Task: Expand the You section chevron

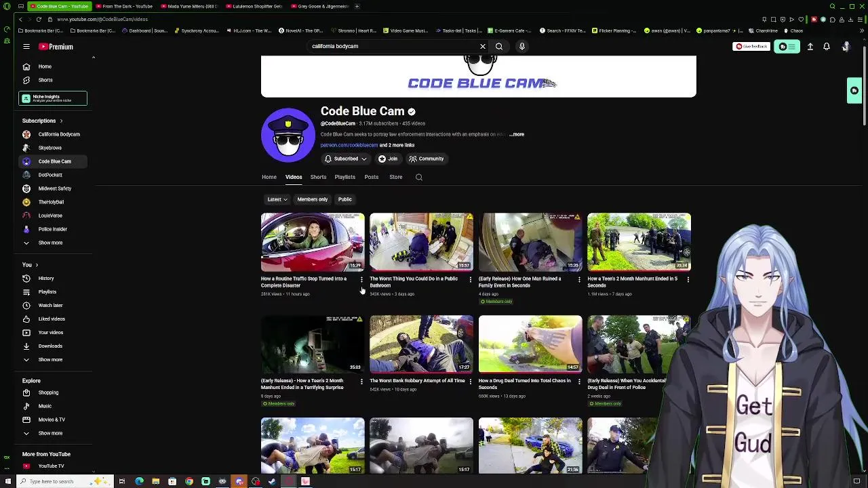Action: [37, 265]
